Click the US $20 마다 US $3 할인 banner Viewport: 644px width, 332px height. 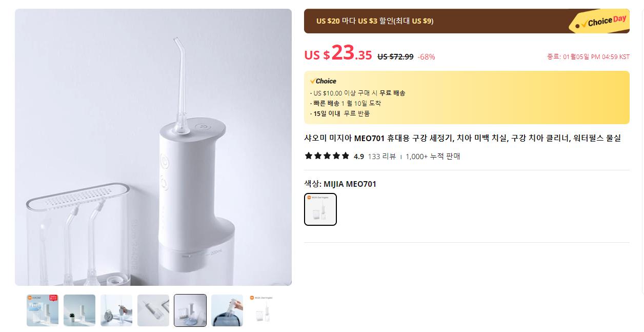374,21
